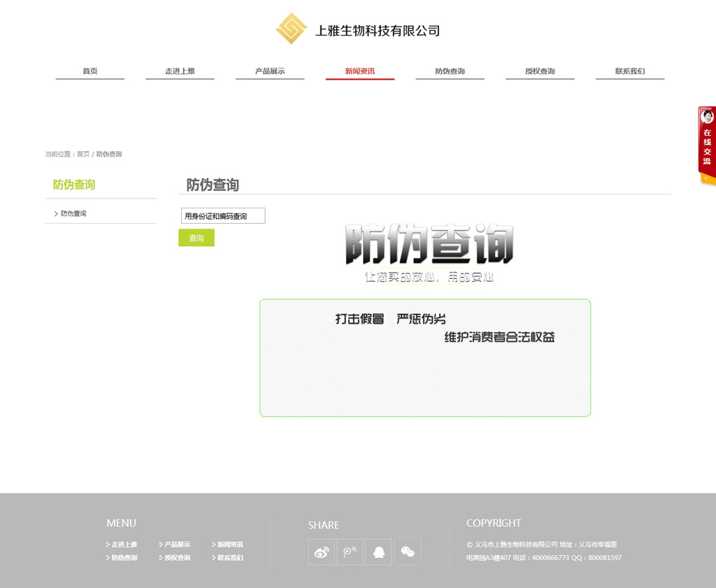
Task: Click the Tencent Weibo share icon
Action: point(350,552)
